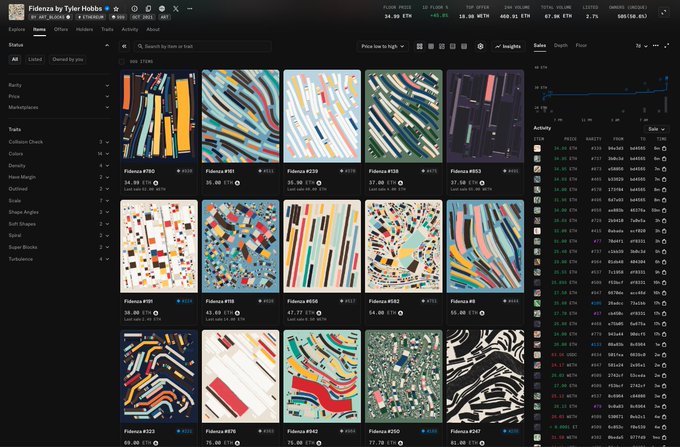Image resolution: width=680 pixels, height=447 pixels.
Task: Open the Fidenza #853 dark artwork thumbnail
Action: [x=485, y=116]
